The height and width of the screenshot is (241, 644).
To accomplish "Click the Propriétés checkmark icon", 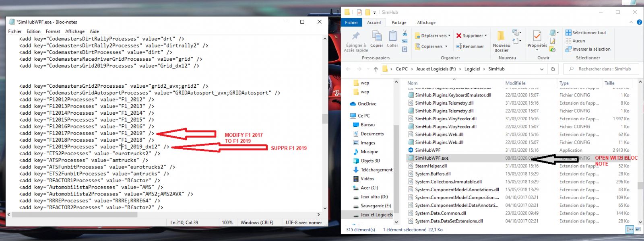I will point(537,36).
